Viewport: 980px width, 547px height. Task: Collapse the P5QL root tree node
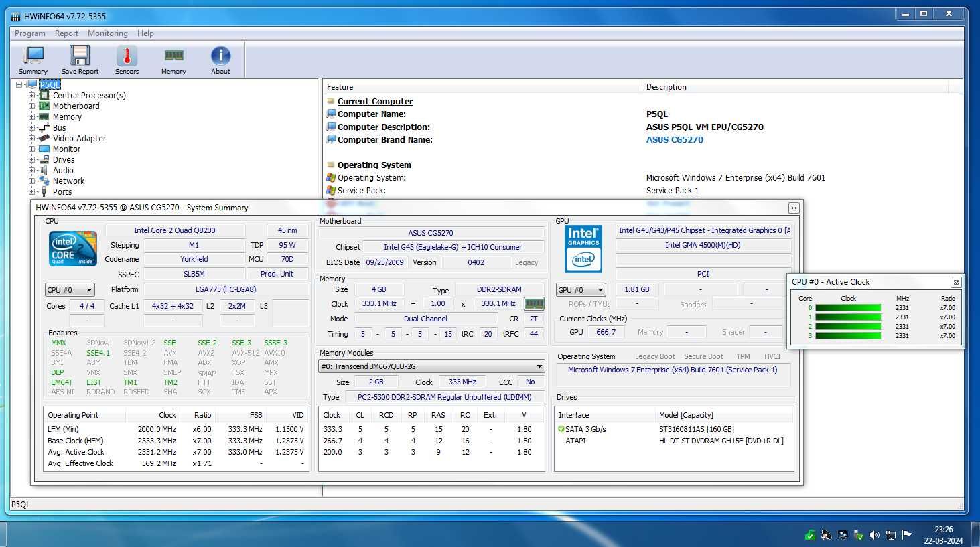tap(19, 84)
